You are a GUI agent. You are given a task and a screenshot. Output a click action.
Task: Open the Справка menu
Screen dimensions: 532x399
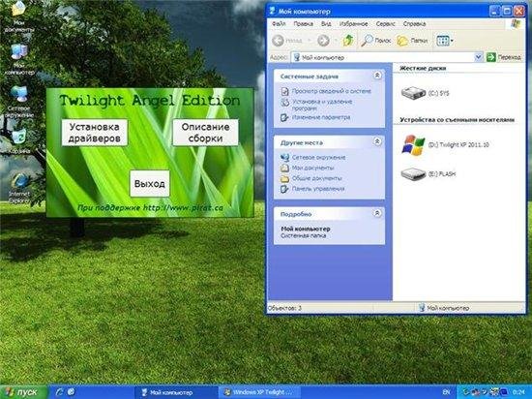pos(414,24)
